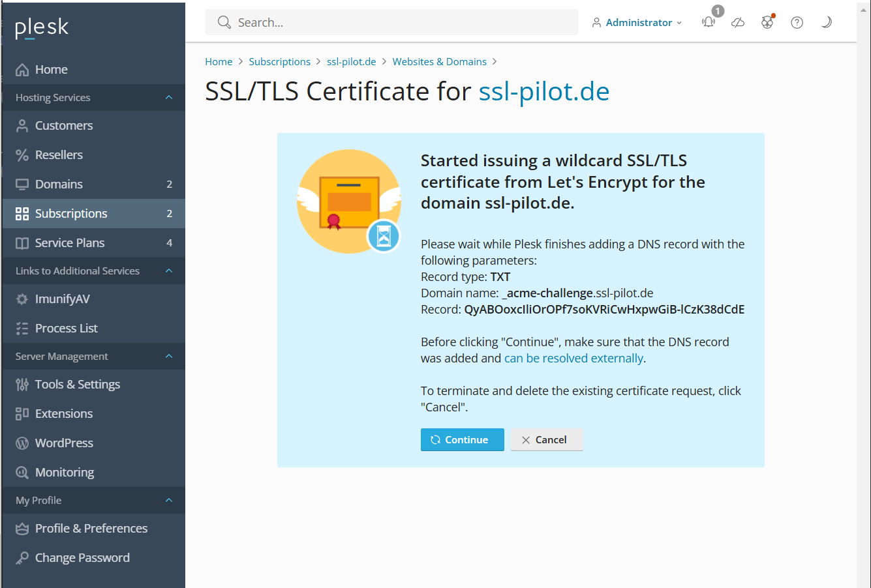The width and height of the screenshot is (871, 588).
Task: Click the Service Plans count 4
Action: (170, 243)
